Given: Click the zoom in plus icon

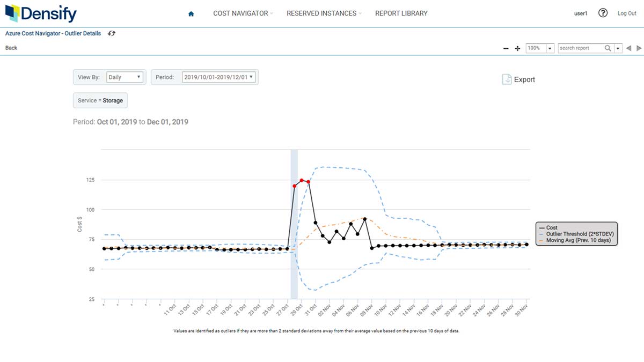Looking at the screenshot, I should pyautogui.click(x=517, y=48).
